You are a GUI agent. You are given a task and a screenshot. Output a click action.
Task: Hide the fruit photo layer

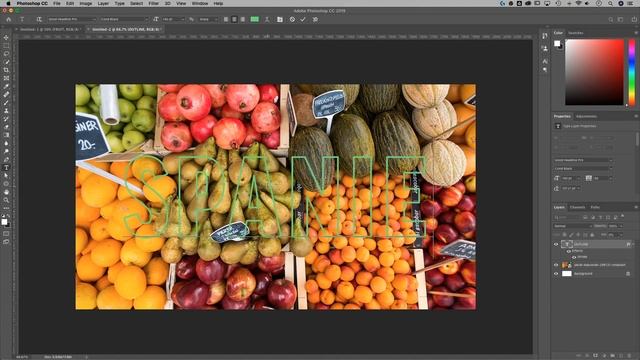[556, 265]
